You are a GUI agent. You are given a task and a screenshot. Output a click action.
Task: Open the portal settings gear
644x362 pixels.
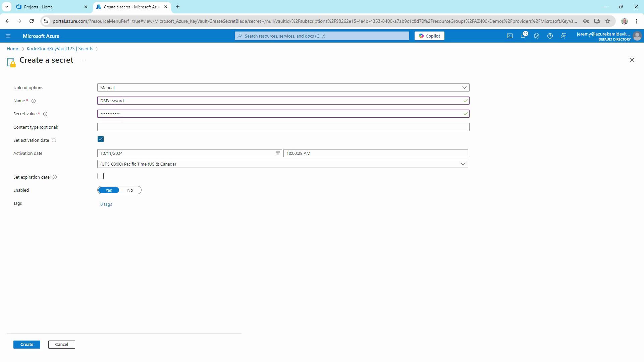pyautogui.click(x=536, y=36)
